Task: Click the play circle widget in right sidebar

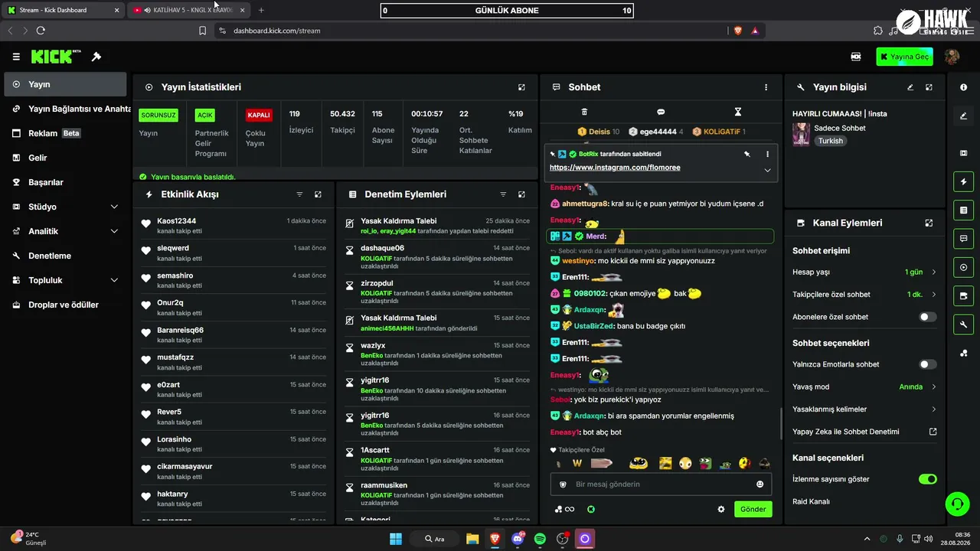Action: (x=963, y=267)
